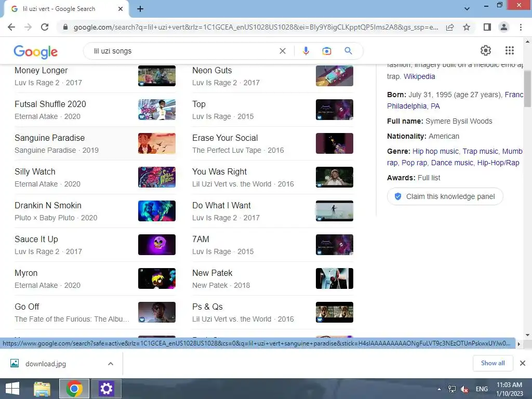
Task: Search by image with Lens
Action: point(326,51)
